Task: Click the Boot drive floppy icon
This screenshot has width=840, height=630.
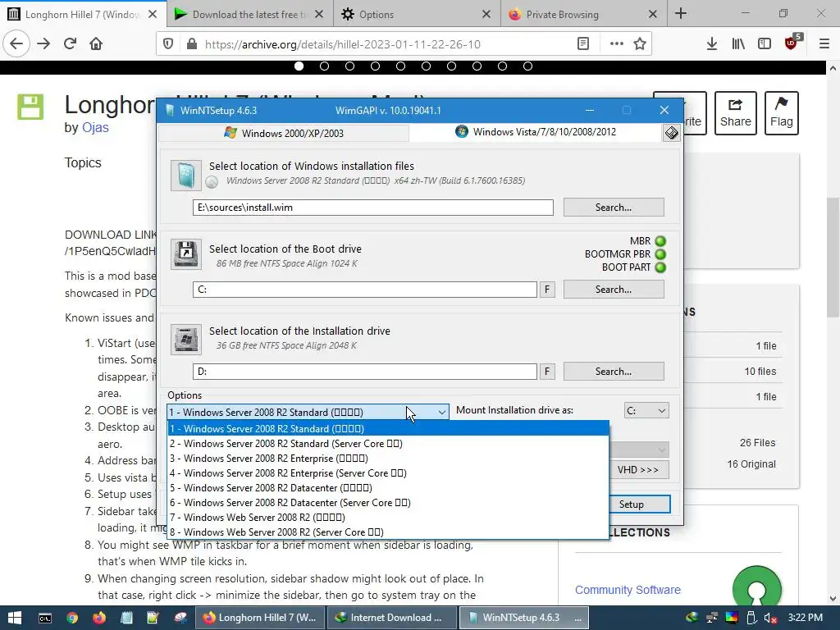Action: coord(186,254)
